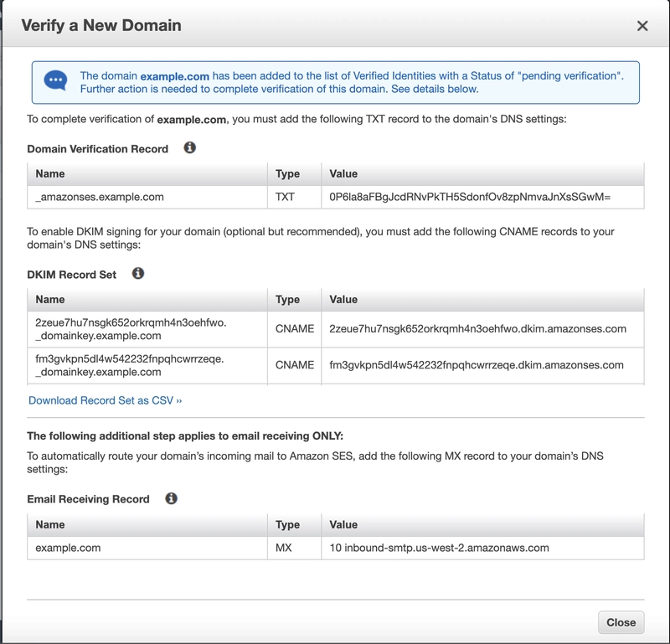Select the TXT value ending in SGwM=
Screen dimensions: 670x644
pyautogui.click(x=483, y=197)
